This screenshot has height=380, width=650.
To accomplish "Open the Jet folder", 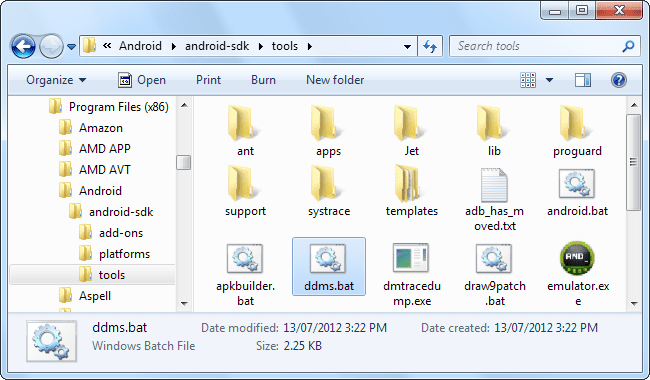I will (411, 131).
